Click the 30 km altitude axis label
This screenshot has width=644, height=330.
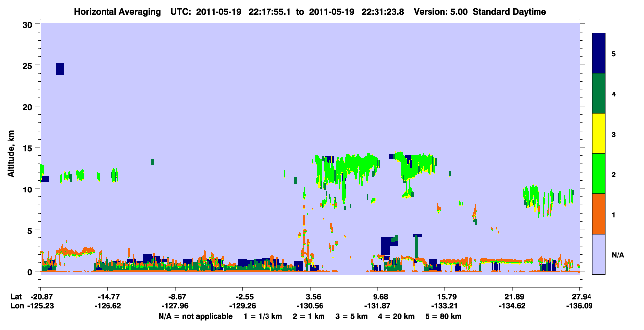pyautogui.click(x=28, y=24)
